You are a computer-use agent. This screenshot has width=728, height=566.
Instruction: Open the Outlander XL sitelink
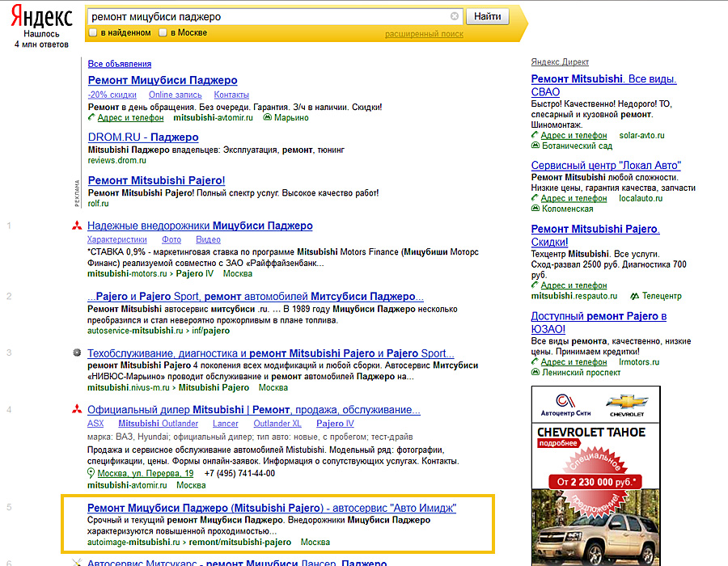pos(277,424)
